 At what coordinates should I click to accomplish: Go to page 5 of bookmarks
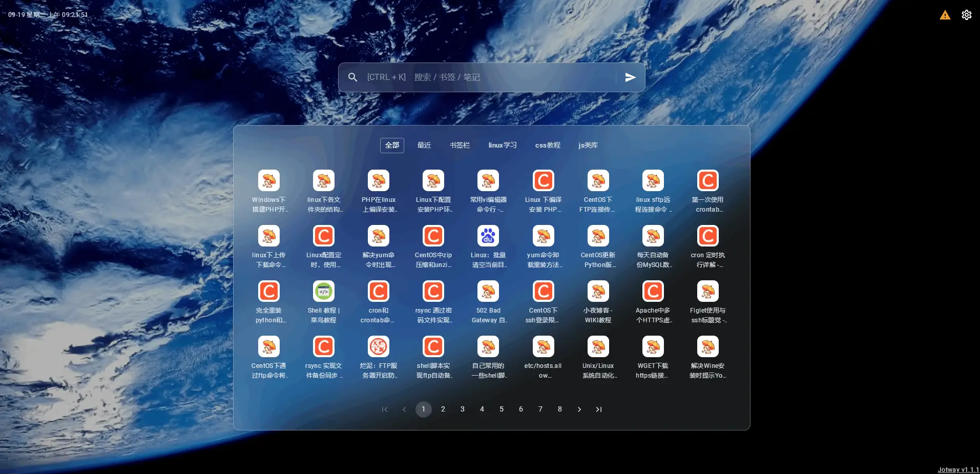tap(502, 409)
